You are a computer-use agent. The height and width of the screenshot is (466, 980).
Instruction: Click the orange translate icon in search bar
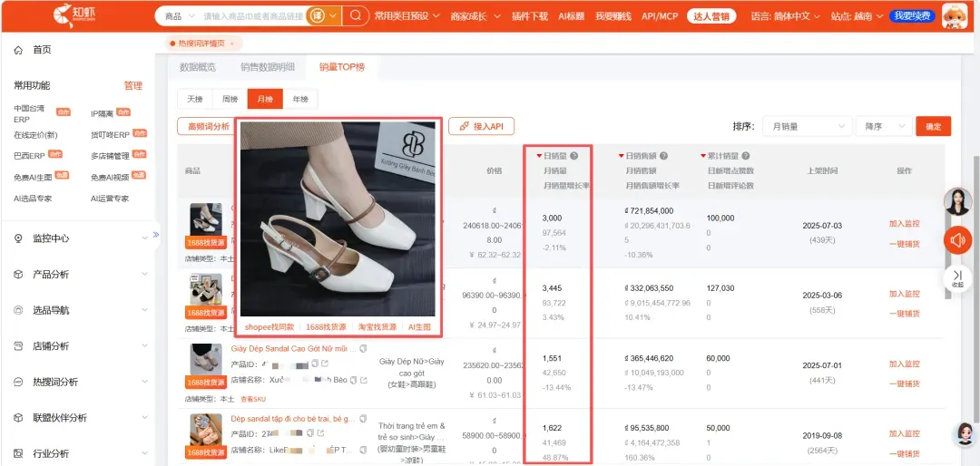(317, 15)
